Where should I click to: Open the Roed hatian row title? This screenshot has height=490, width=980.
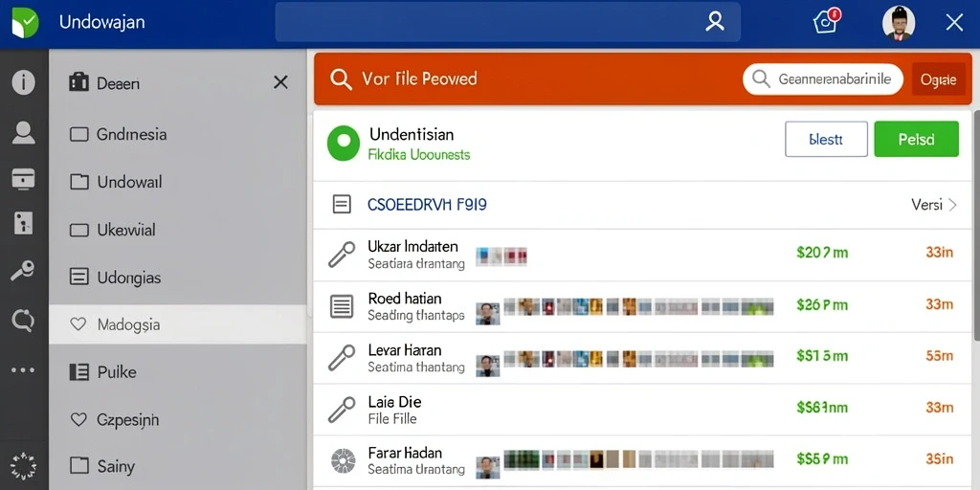[x=405, y=298]
